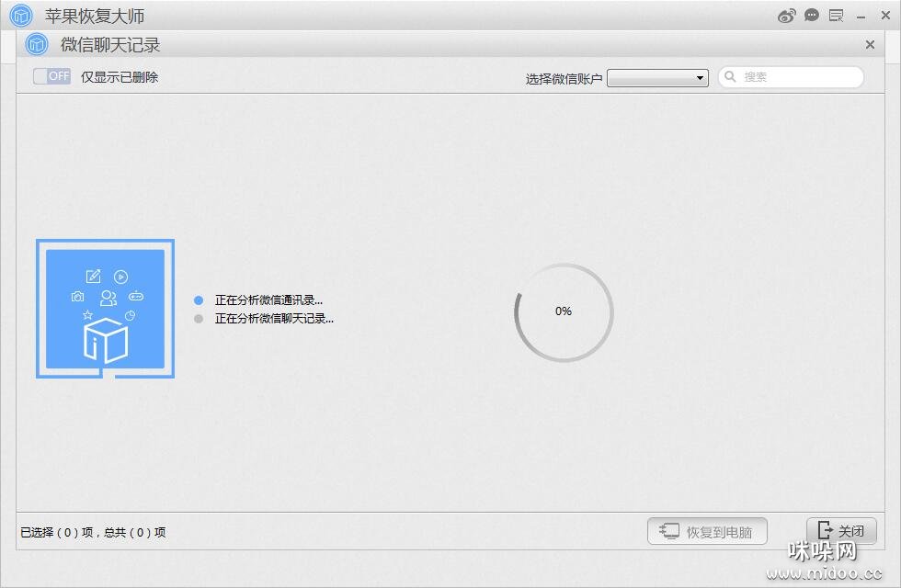Click the 苹果恢复大师 app logo icon

pyautogui.click(x=21, y=16)
